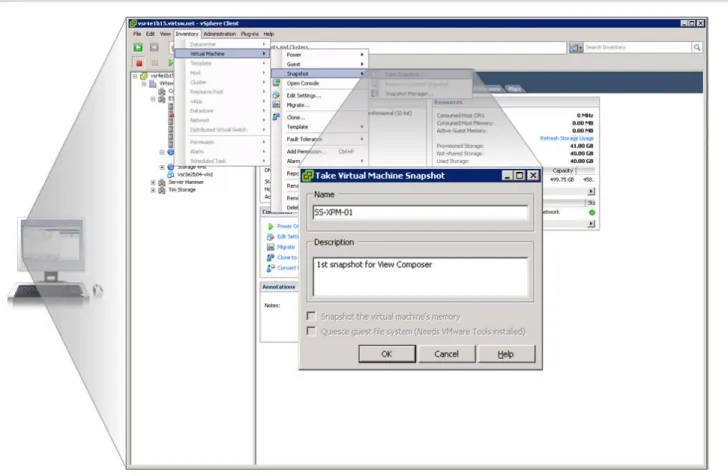
Task: Open the search type icon dropdown
Action: [576, 47]
